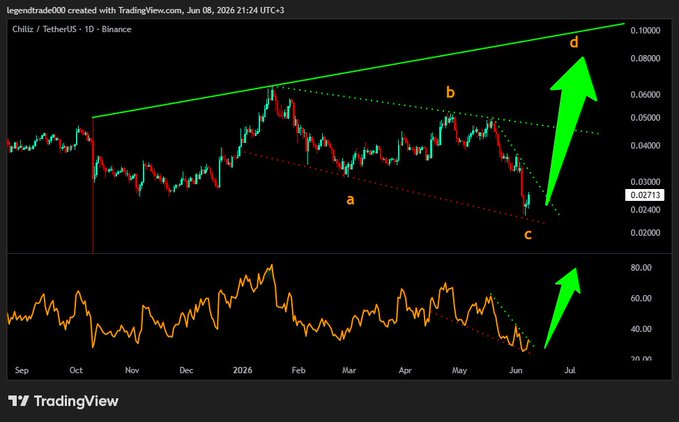
Task: Click the Apr label on time axis
Action: point(405,370)
